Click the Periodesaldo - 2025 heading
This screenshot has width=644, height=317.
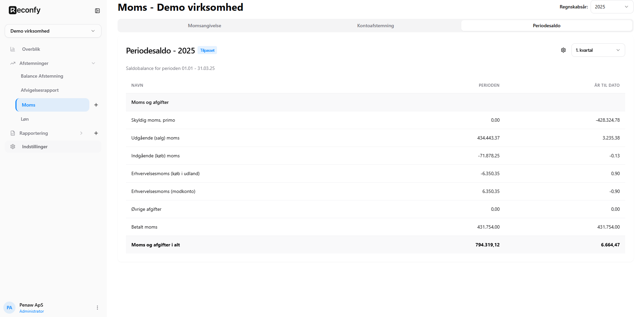pos(160,50)
